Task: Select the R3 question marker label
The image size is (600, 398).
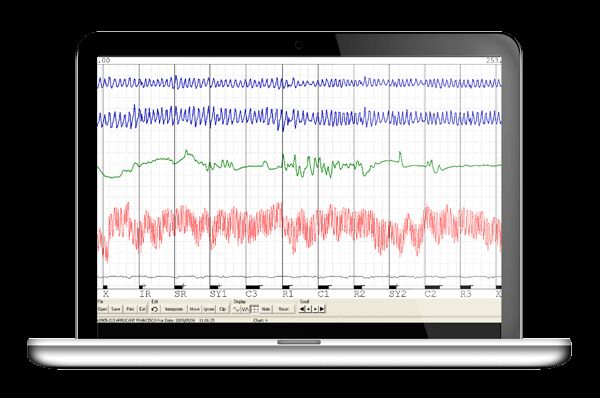Action: [466, 294]
